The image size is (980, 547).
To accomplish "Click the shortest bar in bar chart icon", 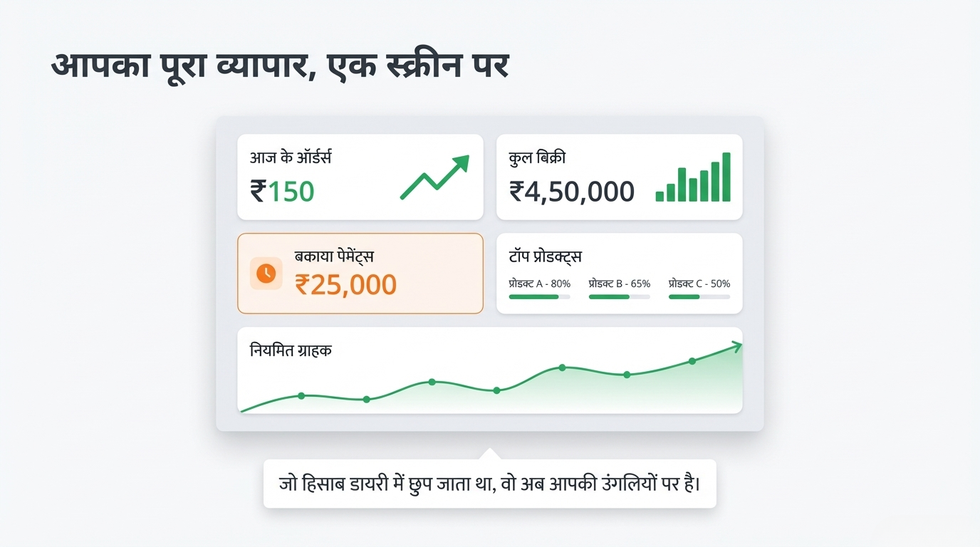I will pyautogui.click(x=660, y=196).
